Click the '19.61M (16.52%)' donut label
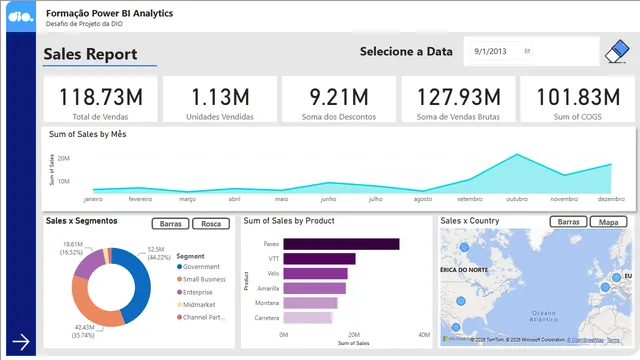This screenshot has height=360, width=640. [71, 248]
